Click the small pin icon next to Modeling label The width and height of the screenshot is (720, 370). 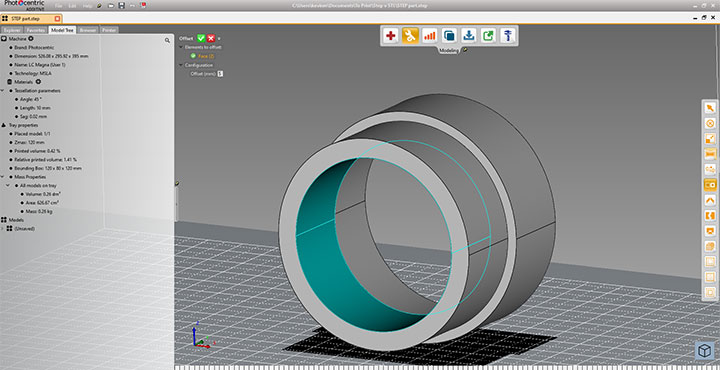click(x=465, y=50)
